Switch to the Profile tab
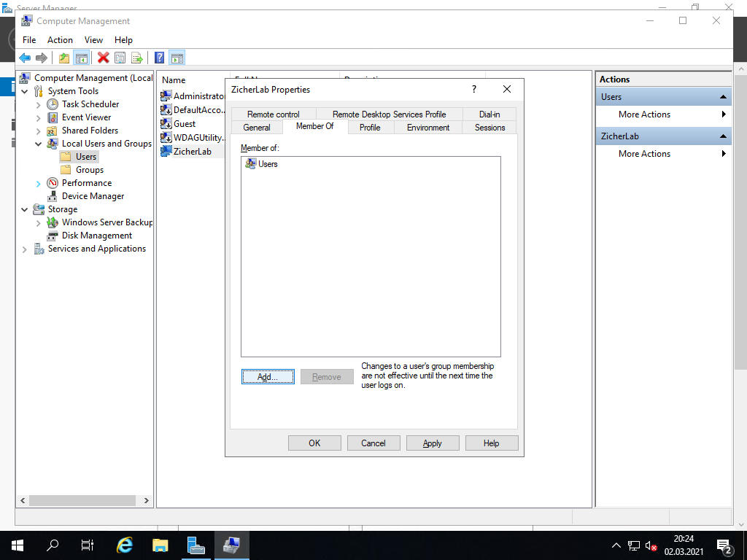The width and height of the screenshot is (747, 560). click(370, 127)
